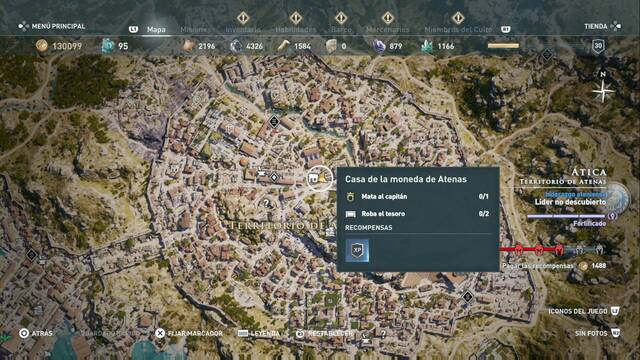Screen dimensions: 640x360
Task: Click the alert diamond above Inventario
Action: (243, 18)
